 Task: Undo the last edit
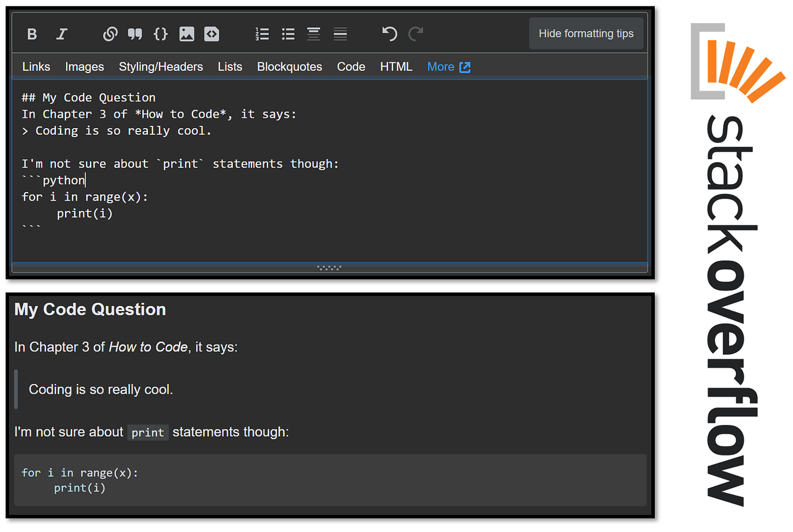tap(389, 33)
